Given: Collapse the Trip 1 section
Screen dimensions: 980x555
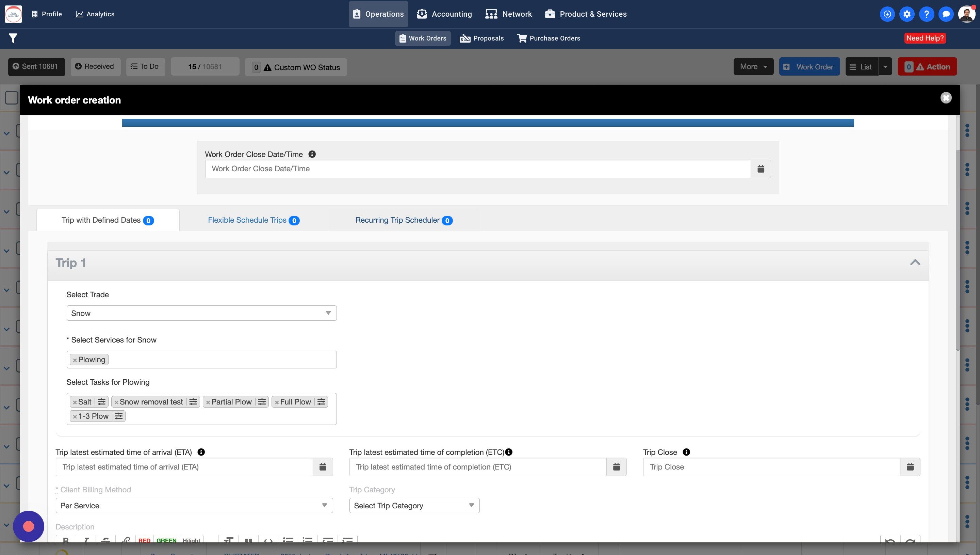Looking at the screenshot, I should coord(915,263).
